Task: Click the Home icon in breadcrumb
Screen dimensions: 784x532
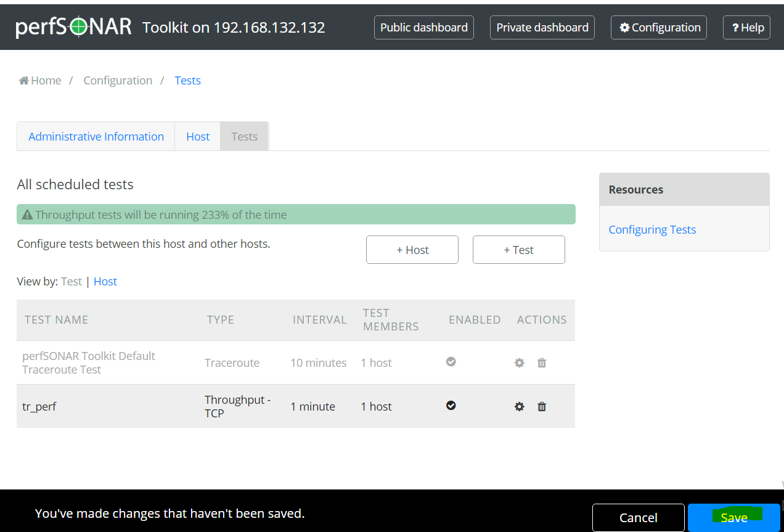Action: [24, 81]
